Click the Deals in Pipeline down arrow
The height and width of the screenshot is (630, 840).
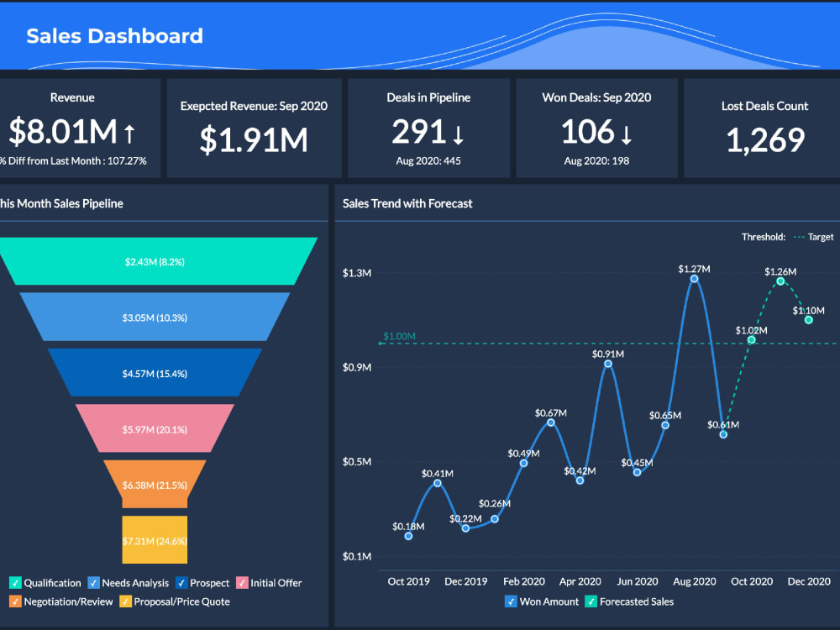coord(458,134)
